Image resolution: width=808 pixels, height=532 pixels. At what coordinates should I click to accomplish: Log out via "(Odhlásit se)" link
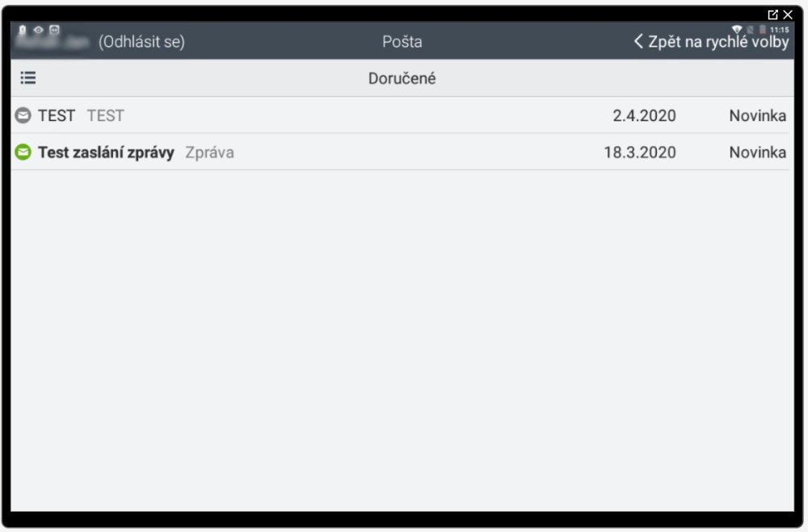coord(141,42)
